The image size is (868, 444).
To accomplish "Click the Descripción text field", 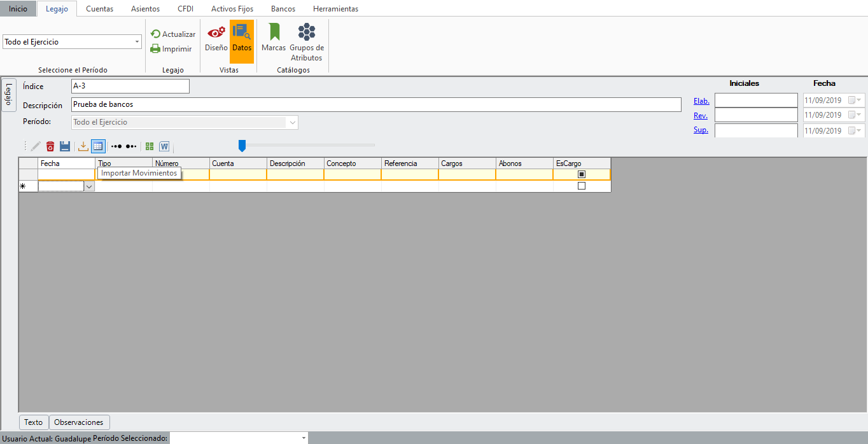I will (375, 104).
